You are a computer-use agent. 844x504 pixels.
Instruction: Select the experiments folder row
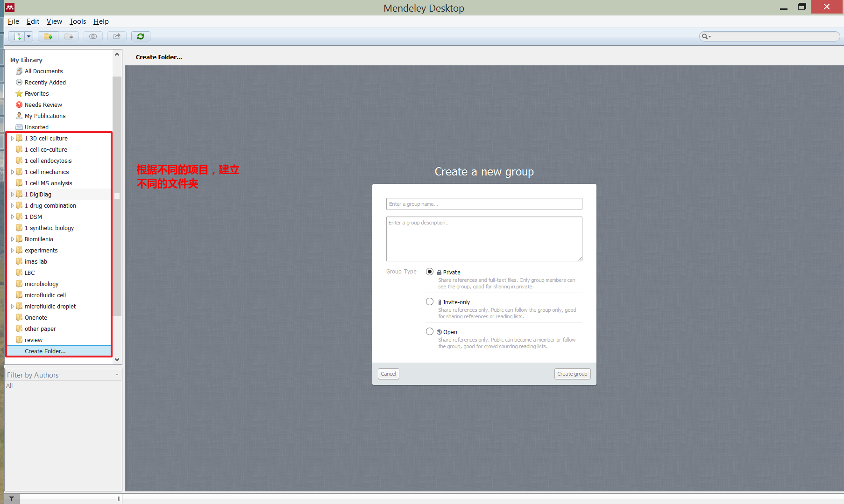coord(59,250)
